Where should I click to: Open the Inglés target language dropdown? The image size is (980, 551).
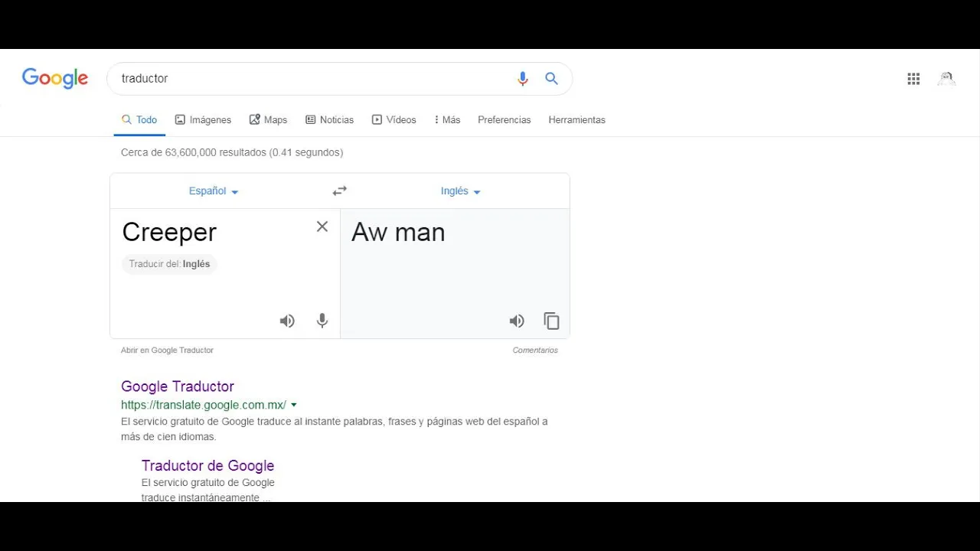coord(460,191)
